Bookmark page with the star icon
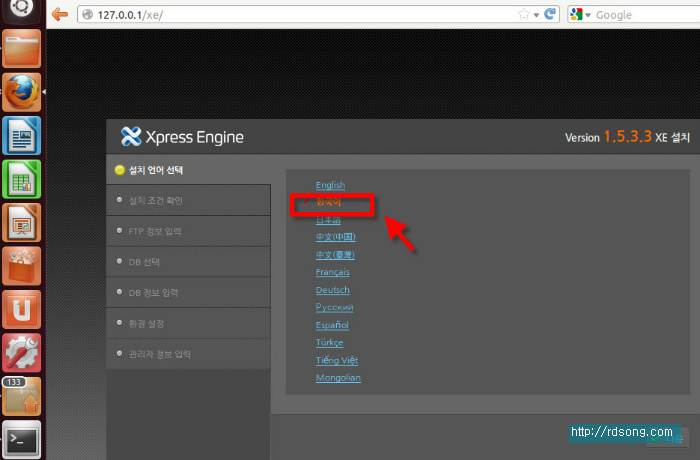Screen dimensions: 700x460 (524, 14)
